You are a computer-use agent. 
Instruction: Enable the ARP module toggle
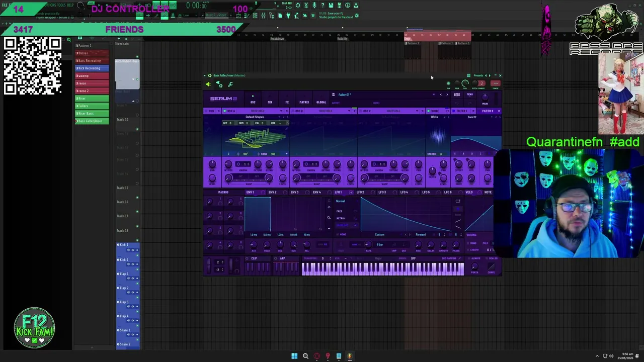point(275,258)
